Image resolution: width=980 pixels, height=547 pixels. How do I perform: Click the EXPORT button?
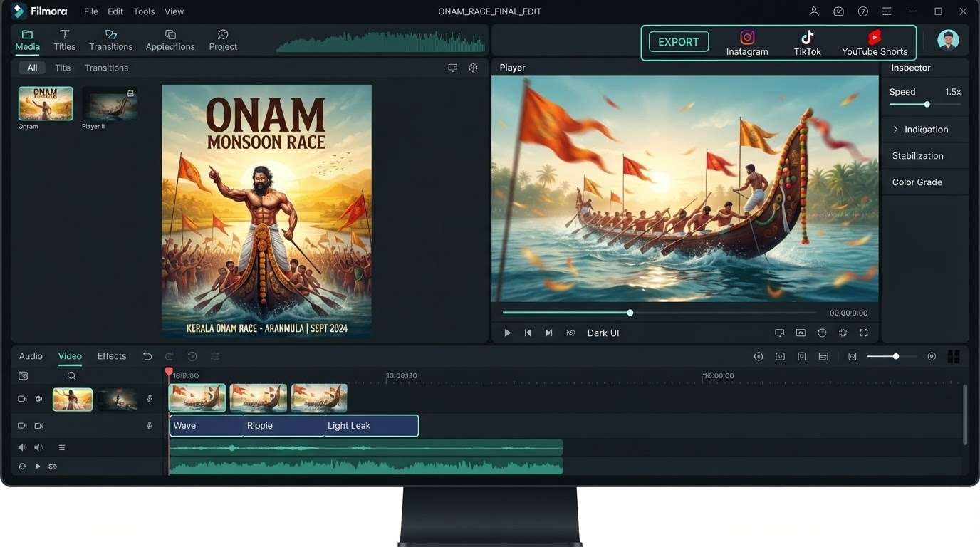click(678, 42)
